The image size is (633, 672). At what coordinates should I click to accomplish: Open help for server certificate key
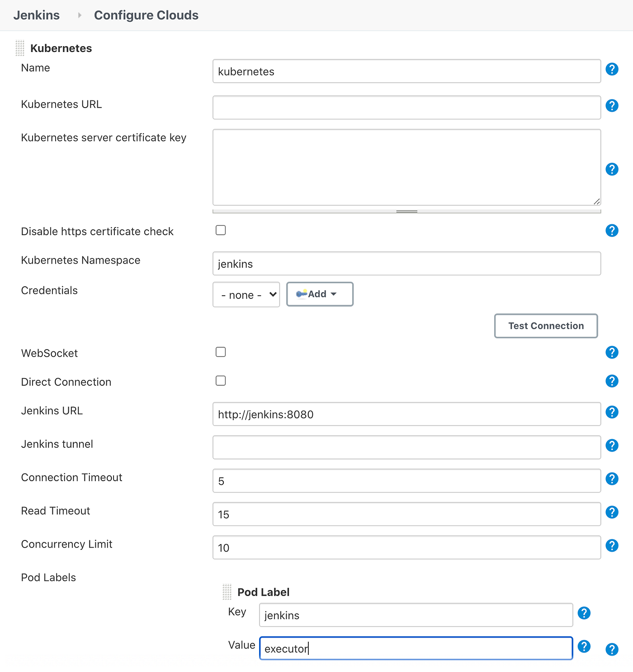point(612,169)
